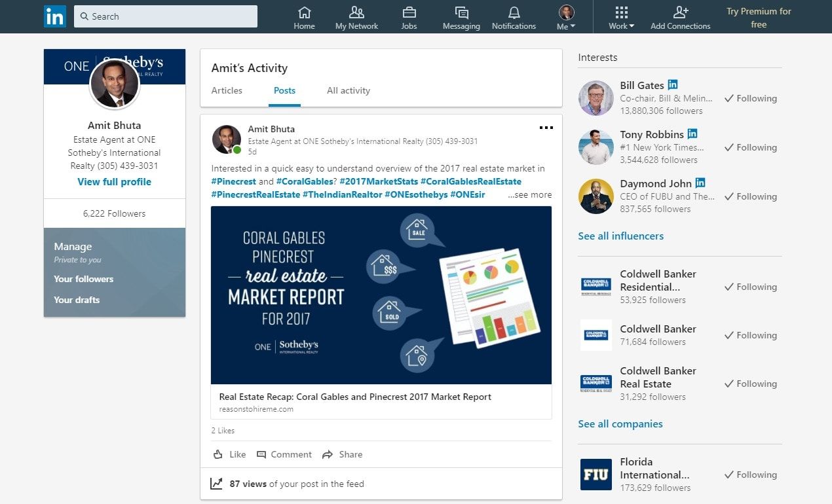832x504 pixels.
Task: Click Daymond John profile picture
Action: coord(596,196)
